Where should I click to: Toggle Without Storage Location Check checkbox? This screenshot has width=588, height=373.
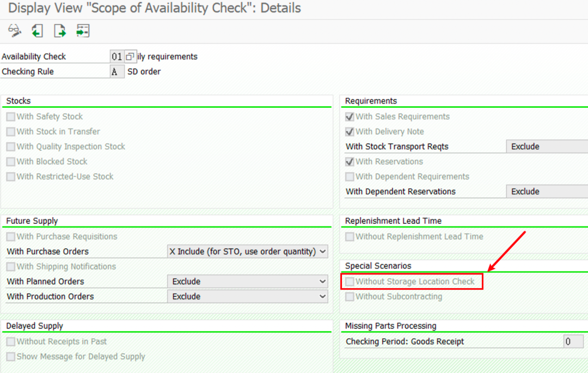pyautogui.click(x=350, y=282)
